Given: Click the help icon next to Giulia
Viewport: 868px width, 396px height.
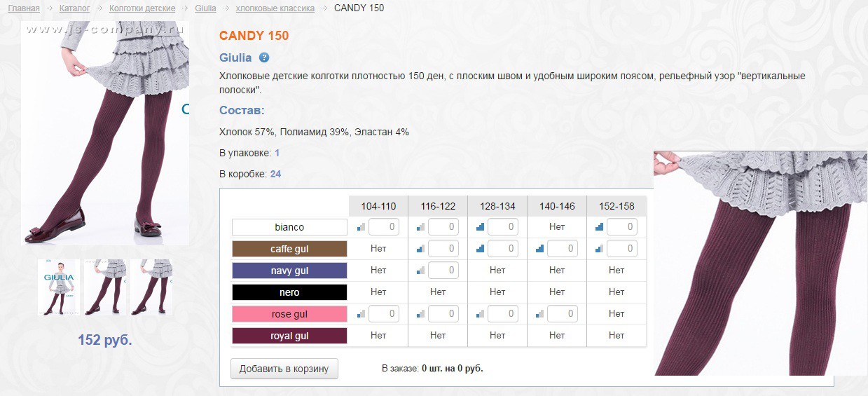Looking at the screenshot, I should (x=264, y=58).
